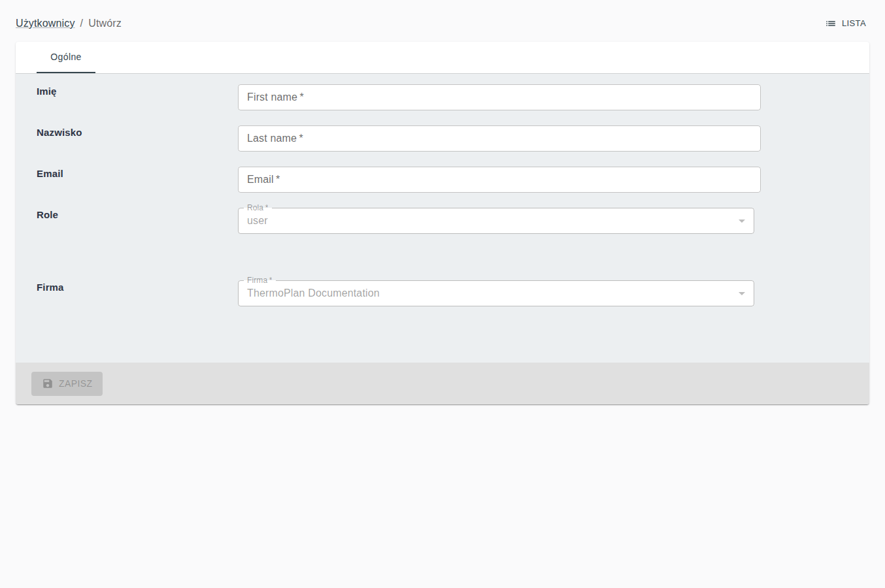Image resolution: width=885 pixels, height=588 pixels.
Task: Click the Imię field label
Action: (46, 91)
